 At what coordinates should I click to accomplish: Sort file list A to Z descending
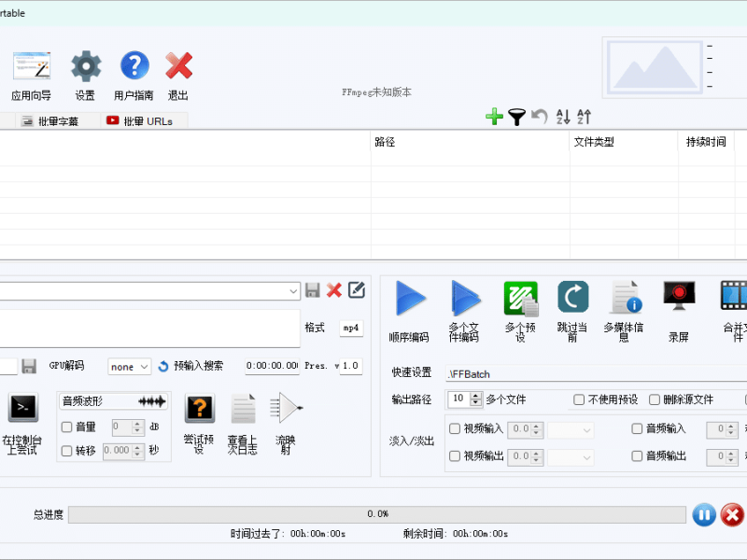click(563, 117)
